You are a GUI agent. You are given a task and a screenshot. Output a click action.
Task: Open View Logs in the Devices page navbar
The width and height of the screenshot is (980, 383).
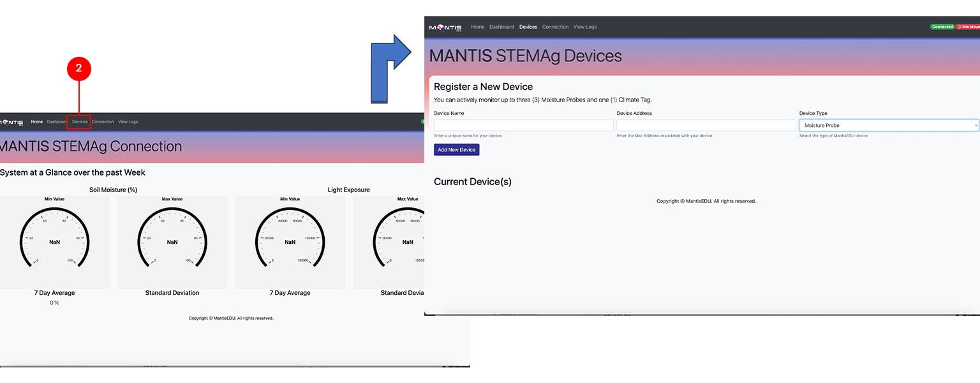tap(585, 27)
